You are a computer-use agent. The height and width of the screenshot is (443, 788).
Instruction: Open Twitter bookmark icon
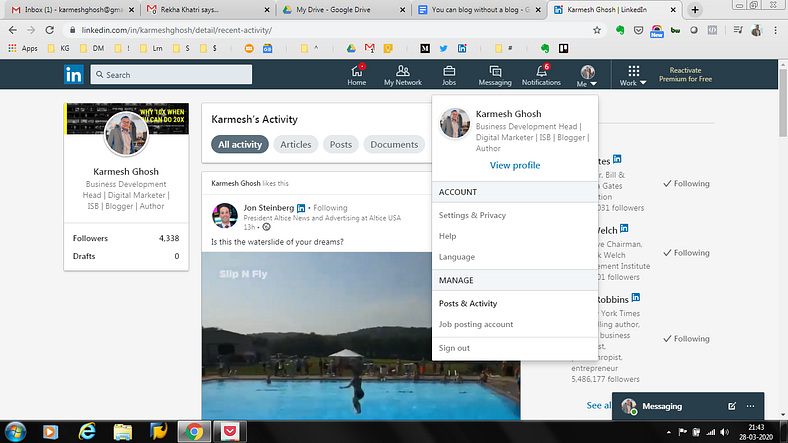[443, 48]
